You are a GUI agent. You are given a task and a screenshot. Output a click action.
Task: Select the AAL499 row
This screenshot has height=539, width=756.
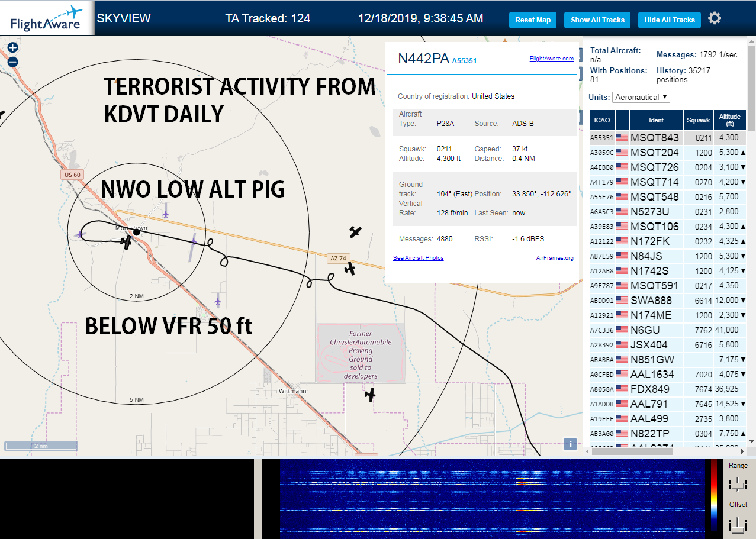click(x=668, y=419)
